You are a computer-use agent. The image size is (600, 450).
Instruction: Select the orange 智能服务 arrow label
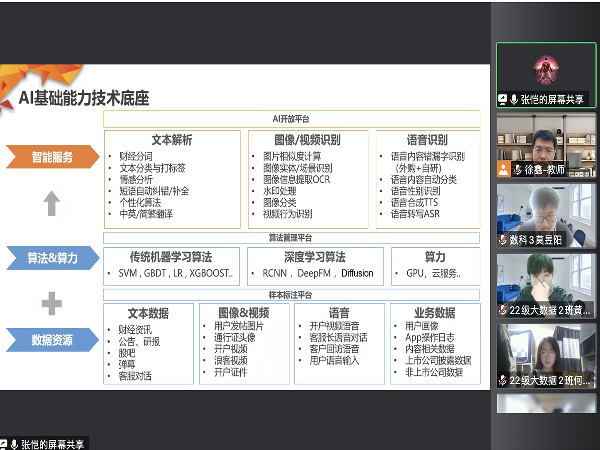click(51, 156)
